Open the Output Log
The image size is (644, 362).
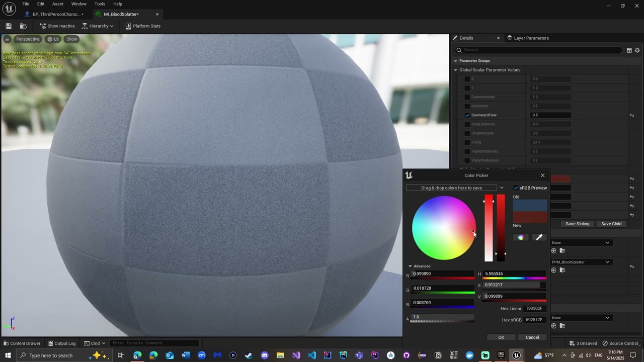click(x=62, y=343)
